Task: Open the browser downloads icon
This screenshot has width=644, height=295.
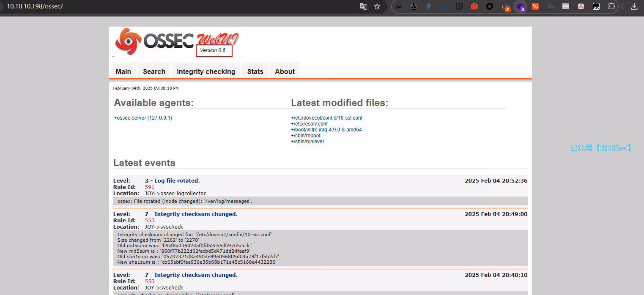Action: click(634, 6)
